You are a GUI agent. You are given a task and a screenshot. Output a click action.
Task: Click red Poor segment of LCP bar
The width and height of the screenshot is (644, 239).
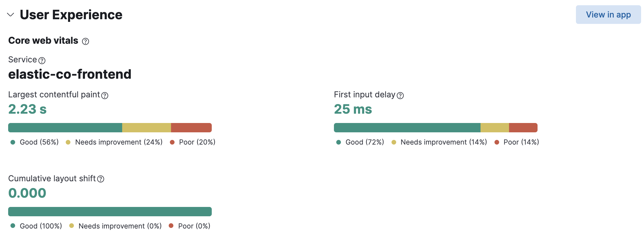tap(191, 128)
